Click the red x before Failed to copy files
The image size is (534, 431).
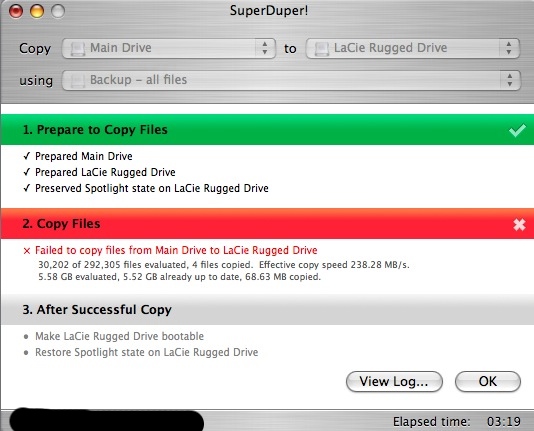27,251
